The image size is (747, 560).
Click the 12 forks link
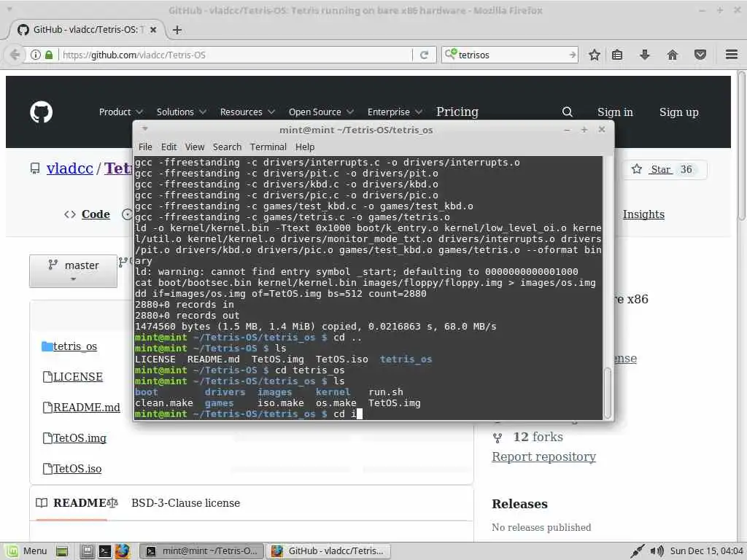538,437
